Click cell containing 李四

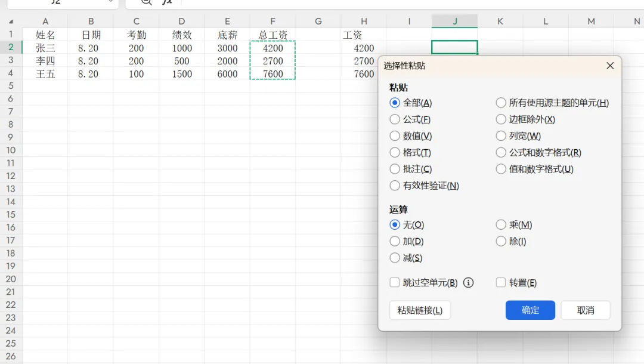(45, 61)
